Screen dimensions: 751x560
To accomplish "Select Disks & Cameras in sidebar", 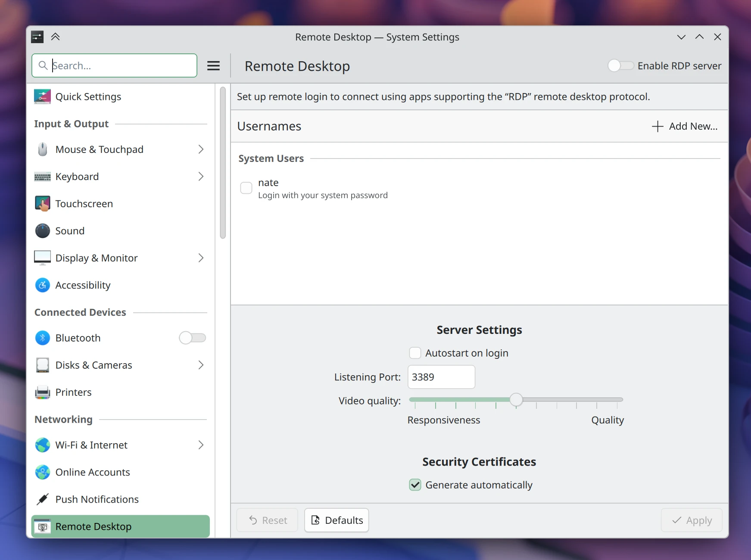I will point(93,365).
